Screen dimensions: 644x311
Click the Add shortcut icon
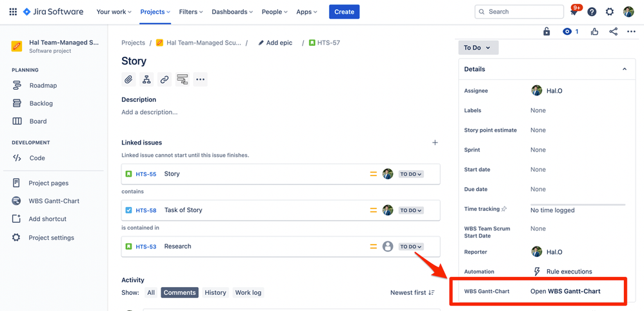(x=16, y=219)
